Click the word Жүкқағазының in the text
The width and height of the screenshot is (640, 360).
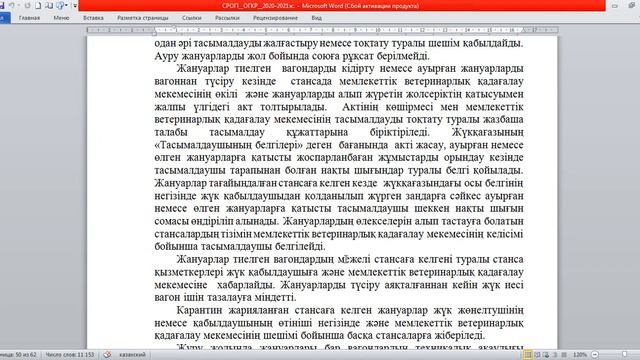coord(488,132)
